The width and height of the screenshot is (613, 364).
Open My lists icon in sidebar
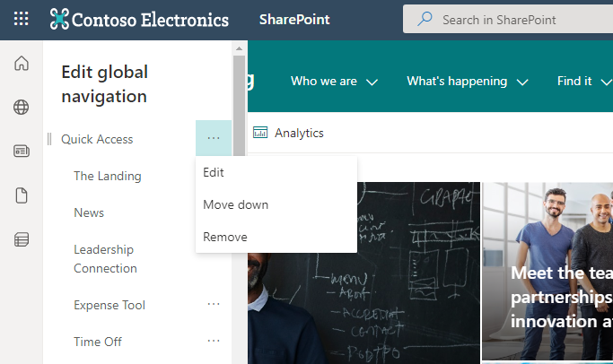22,239
